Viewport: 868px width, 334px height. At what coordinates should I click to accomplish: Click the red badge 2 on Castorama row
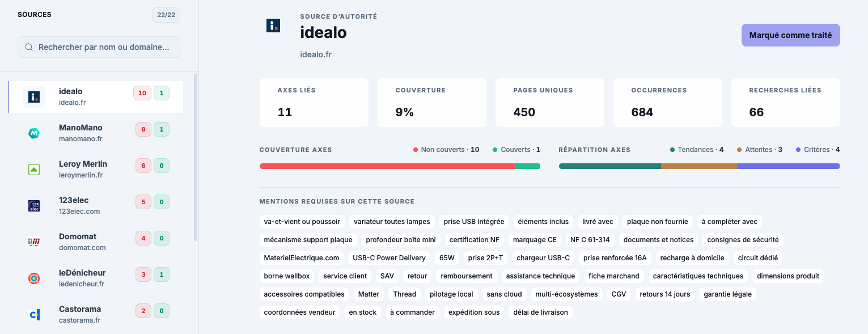(x=143, y=311)
